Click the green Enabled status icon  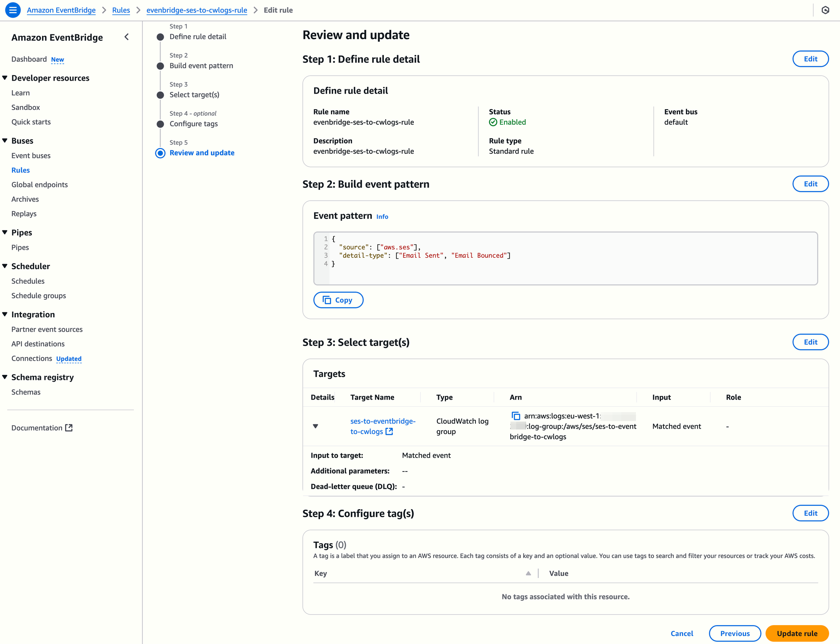493,122
